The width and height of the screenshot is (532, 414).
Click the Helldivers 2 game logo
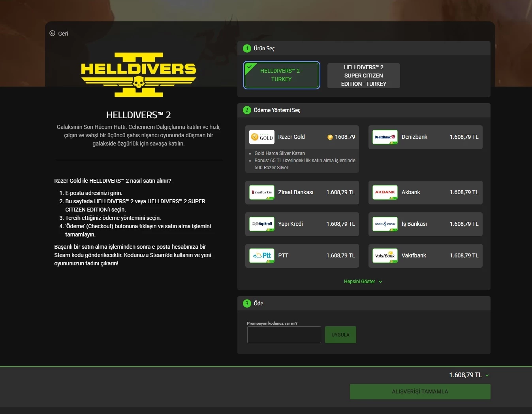coord(139,75)
